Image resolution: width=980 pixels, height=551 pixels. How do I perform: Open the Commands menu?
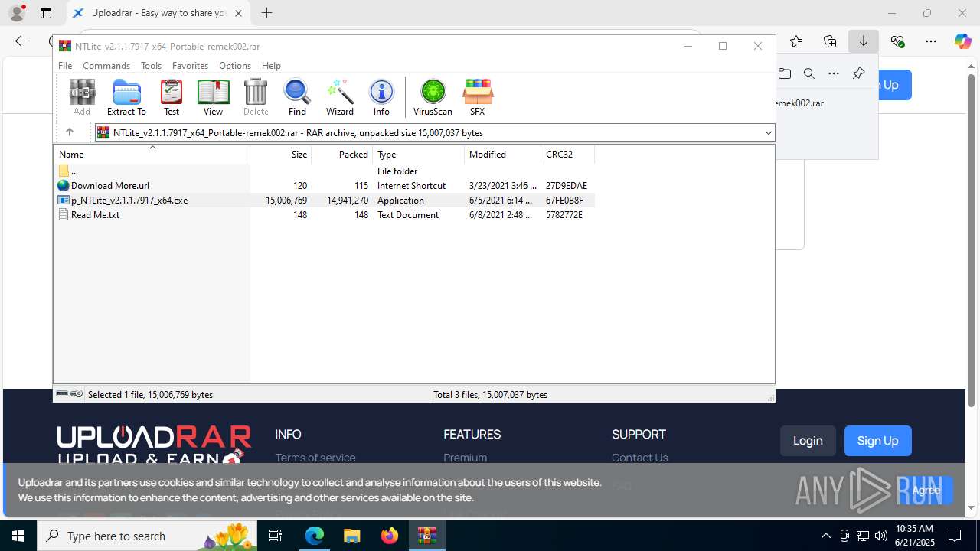point(106,66)
